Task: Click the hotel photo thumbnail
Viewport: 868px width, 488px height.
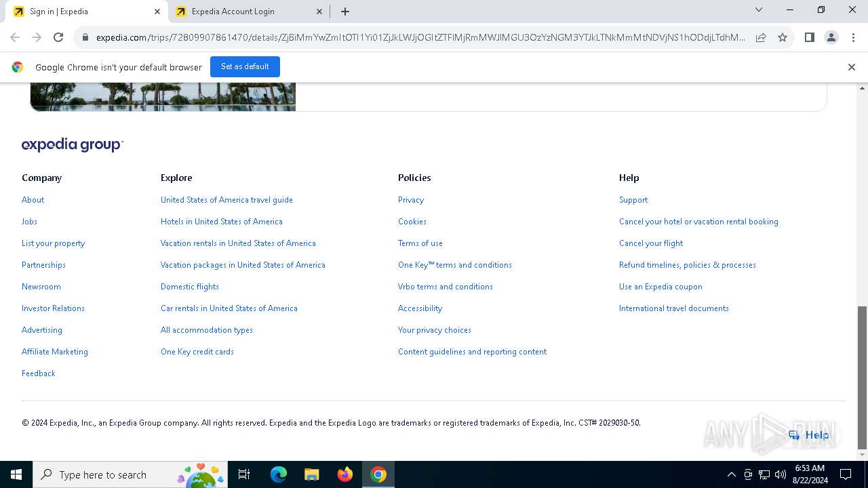Action: [163, 97]
